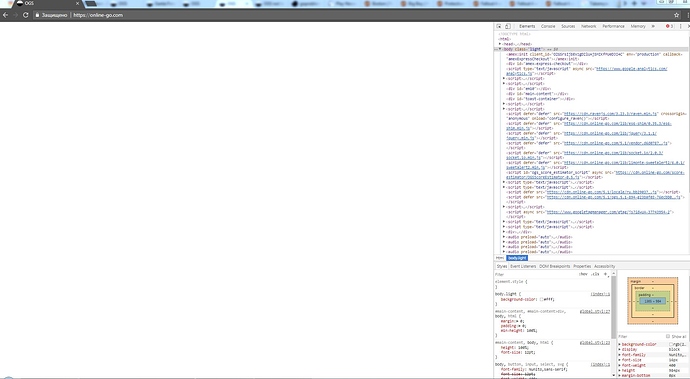The height and width of the screenshot is (379, 690).
Task: Bookmark the page with the star icon
Action: click(x=676, y=15)
